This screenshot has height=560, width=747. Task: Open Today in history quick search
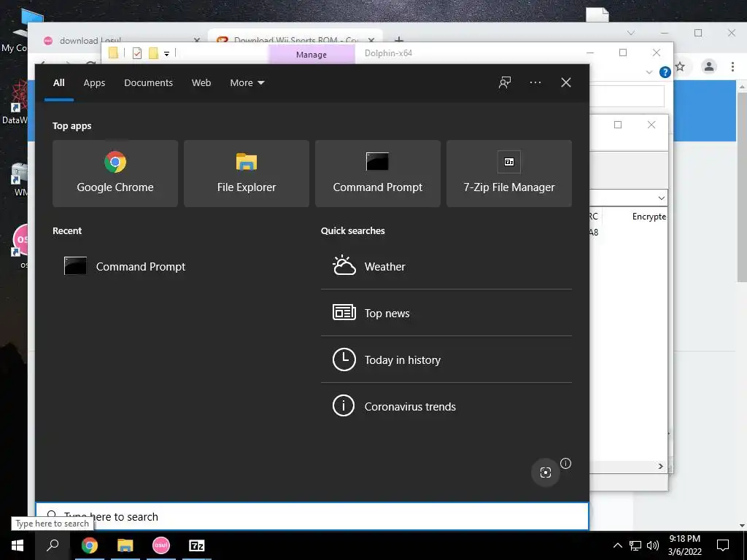point(446,359)
